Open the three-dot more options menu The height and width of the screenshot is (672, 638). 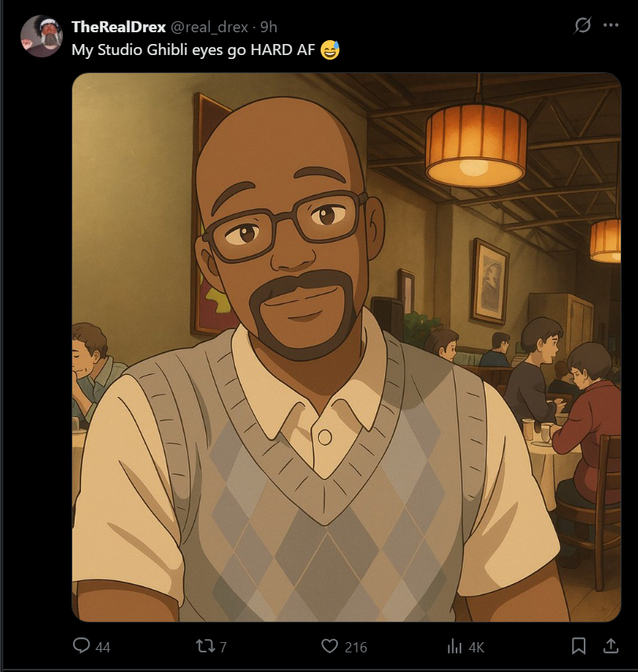coord(610,25)
